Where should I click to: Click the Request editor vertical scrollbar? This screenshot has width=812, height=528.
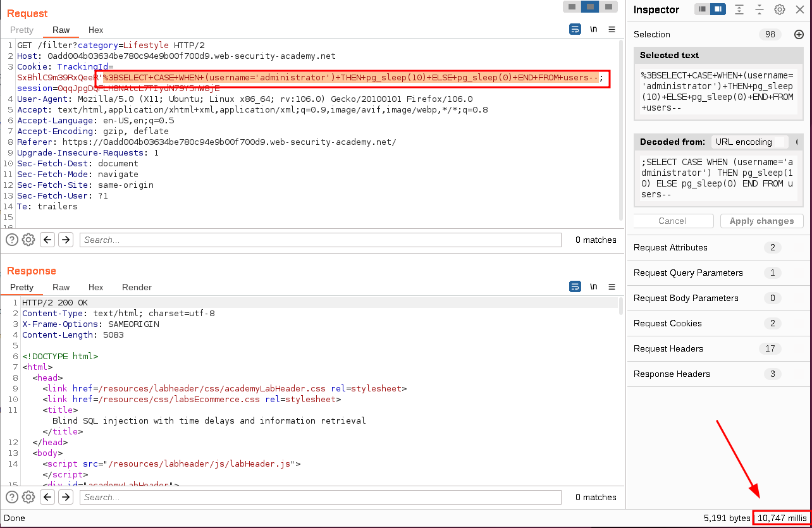620,130
